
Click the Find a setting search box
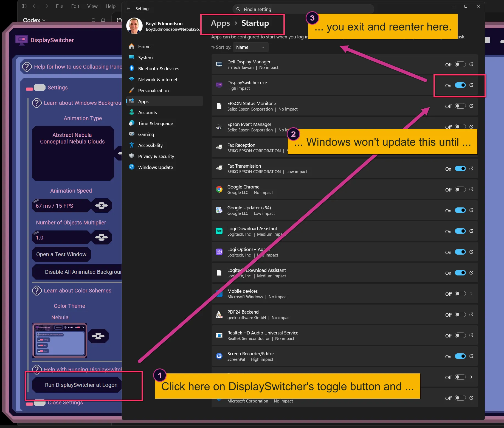coord(303,9)
